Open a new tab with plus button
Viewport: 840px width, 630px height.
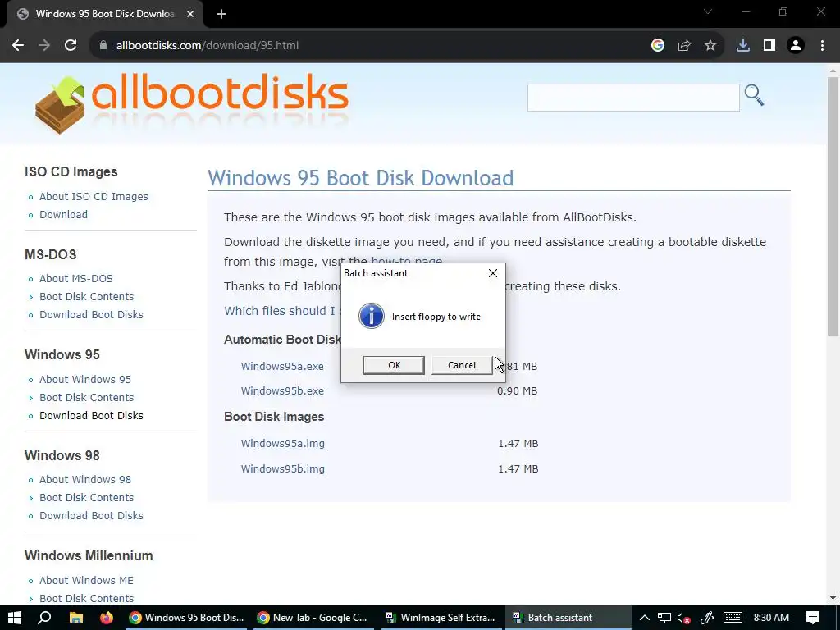tap(221, 14)
